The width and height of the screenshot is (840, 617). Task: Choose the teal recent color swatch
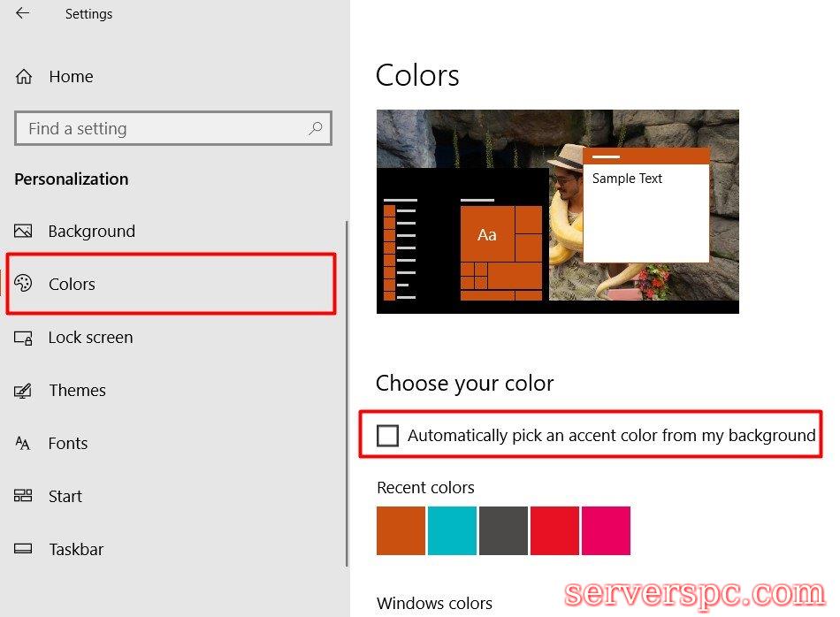(452, 530)
